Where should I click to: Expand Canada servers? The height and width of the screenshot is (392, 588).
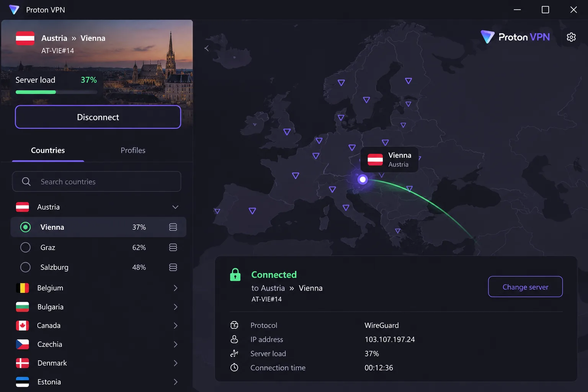pyautogui.click(x=175, y=325)
